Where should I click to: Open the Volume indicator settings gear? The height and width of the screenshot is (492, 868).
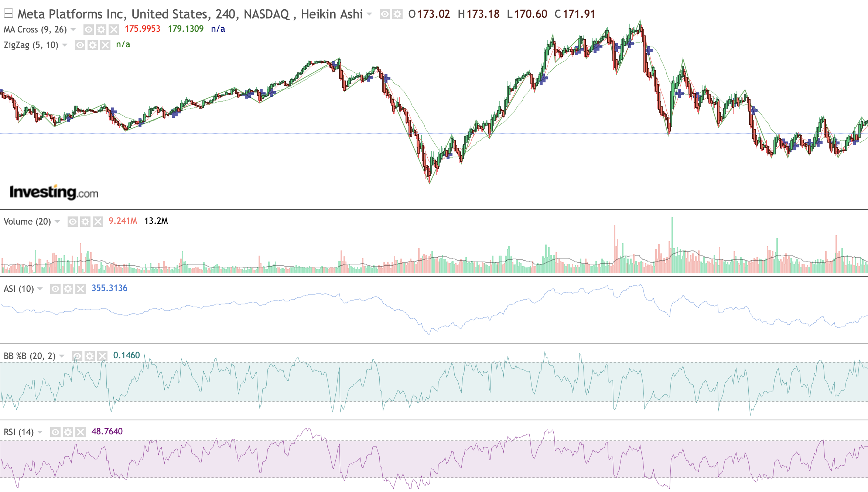click(x=85, y=222)
